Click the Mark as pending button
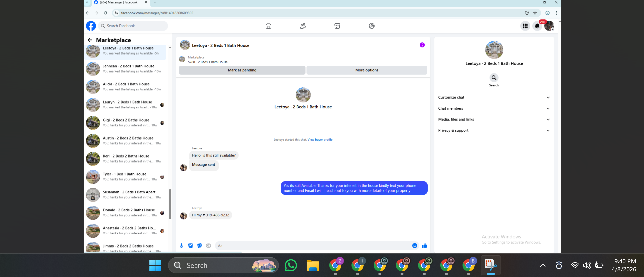The image size is (644, 277). point(242,70)
